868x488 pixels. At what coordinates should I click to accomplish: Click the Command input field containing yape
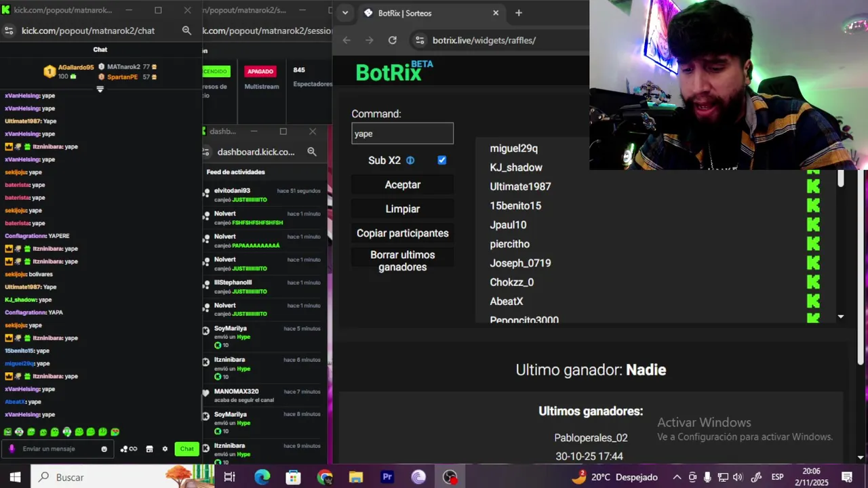(x=403, y=134)
